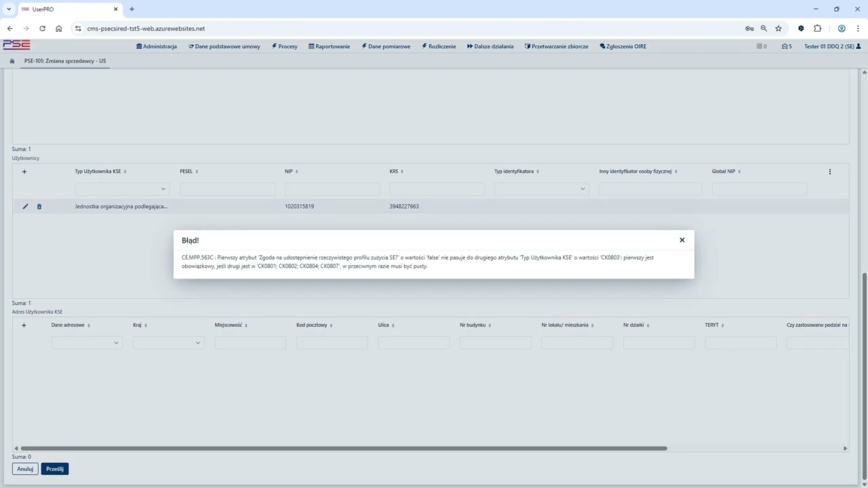Open Dane adresowe filter dropdown
The image size is (868, 488).
87,343
